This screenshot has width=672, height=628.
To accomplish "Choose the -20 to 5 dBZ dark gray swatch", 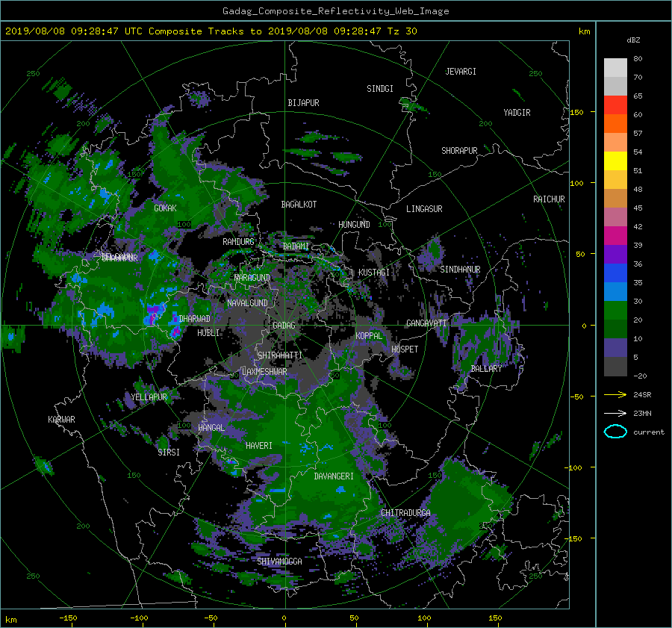I will pos(615,367).
